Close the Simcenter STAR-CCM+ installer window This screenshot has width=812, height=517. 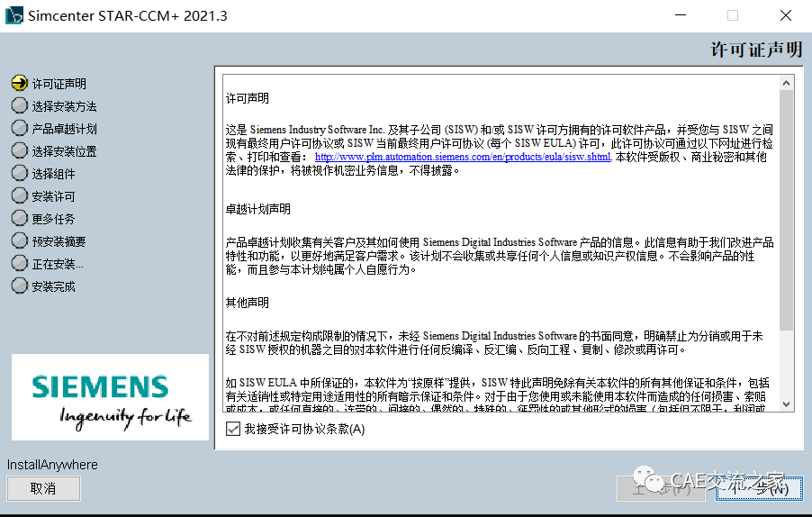coord(786,15)
